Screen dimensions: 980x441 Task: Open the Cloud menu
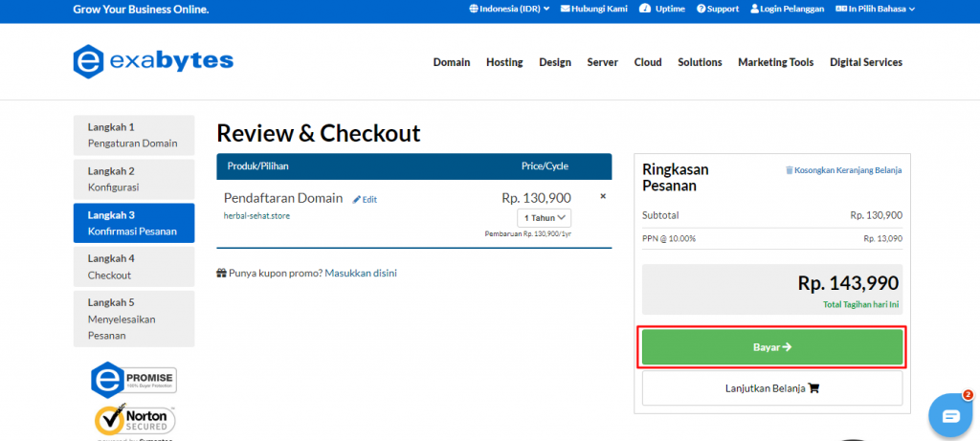tap(648, 62)
